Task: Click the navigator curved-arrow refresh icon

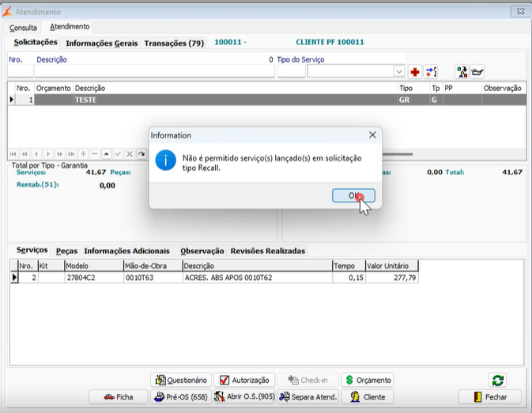Action: pos(141,154)
